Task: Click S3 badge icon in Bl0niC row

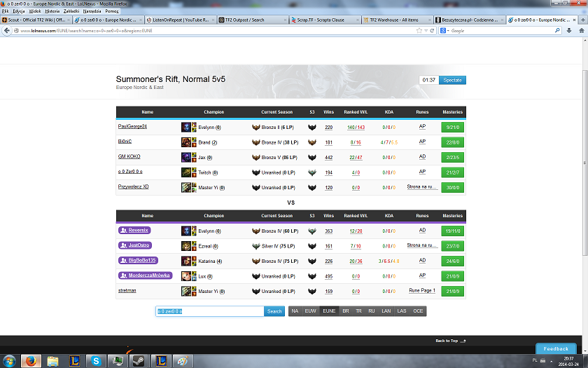Action: (312, 142)
